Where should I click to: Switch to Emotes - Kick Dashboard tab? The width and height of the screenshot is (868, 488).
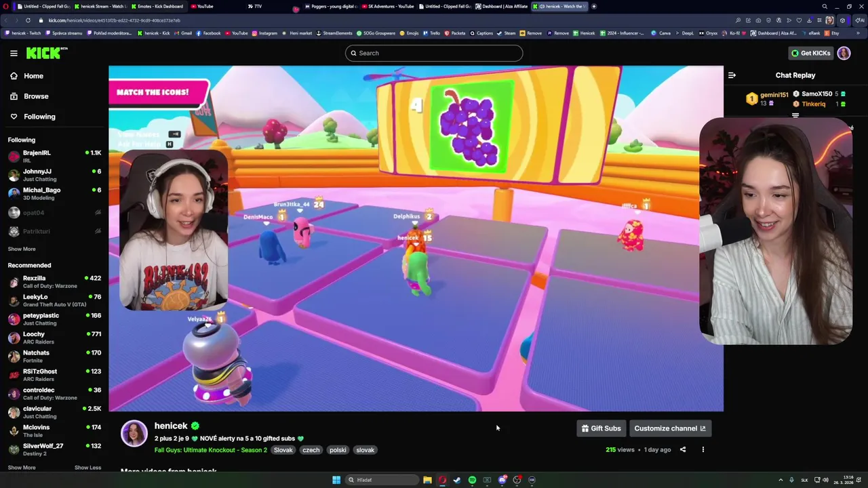pos(159,6)
